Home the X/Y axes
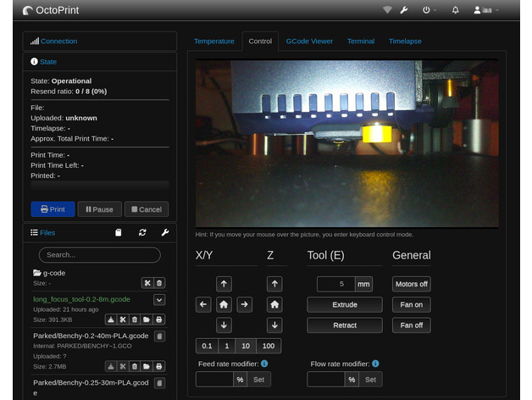The width and height of the screenshot is (532, 400). point(224,304)
